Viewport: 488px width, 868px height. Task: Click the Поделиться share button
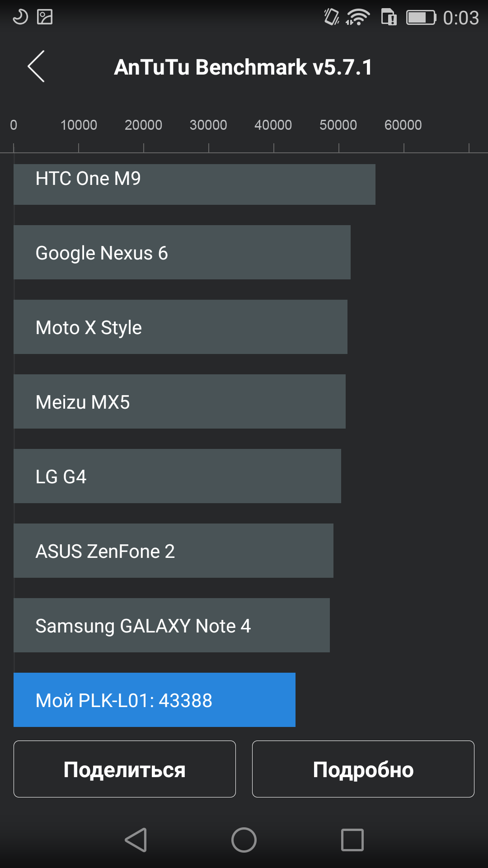click(125, 769)
